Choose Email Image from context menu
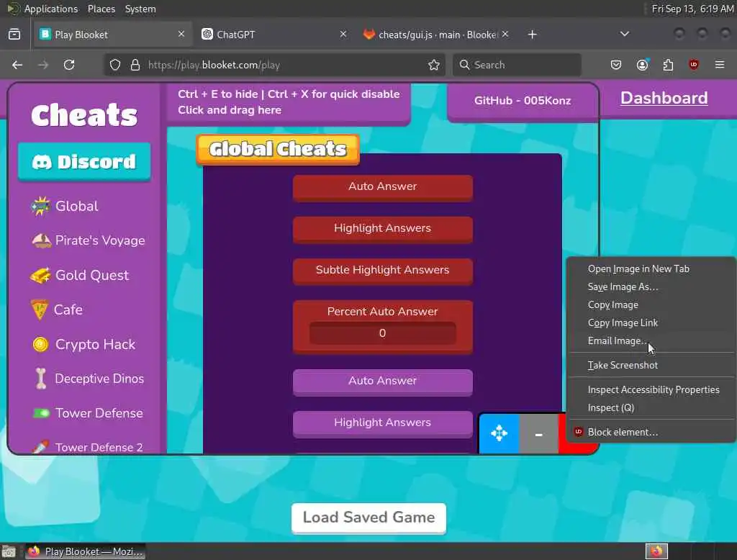The height and width of the screenshot is (560, 737). [651, 340]
